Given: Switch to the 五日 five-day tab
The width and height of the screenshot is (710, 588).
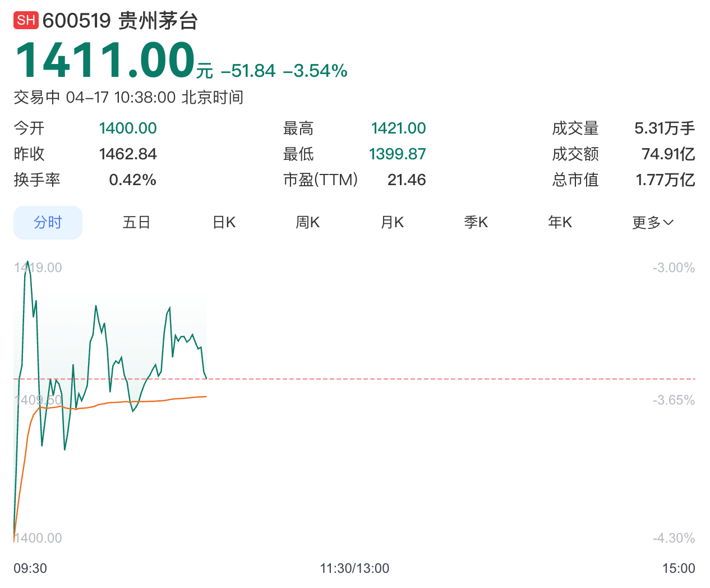Looking at the screenshot, I should point(136,223).
